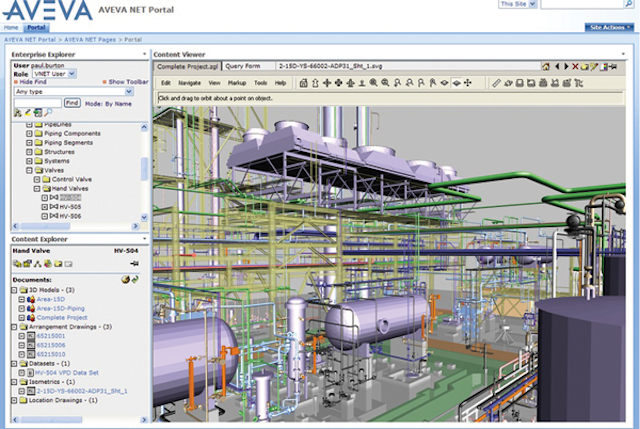
Task: Collapse the 3D Models documents group
Action: pyautogui.click(x=14, y=290)
